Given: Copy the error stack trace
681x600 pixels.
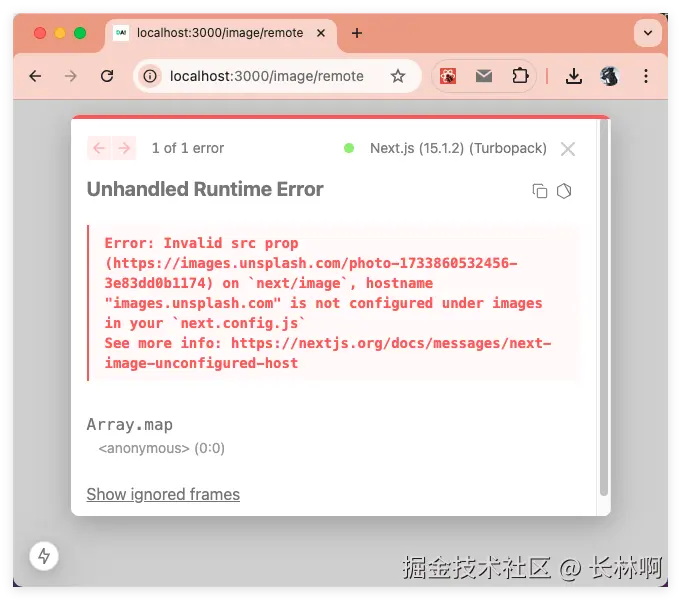Looking at the screenshot, I should 540,191.
